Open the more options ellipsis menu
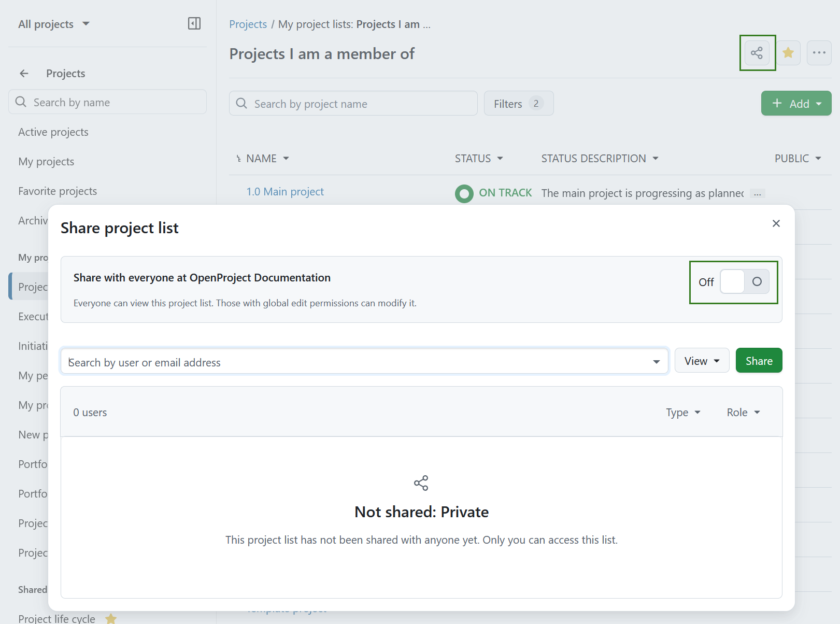 pyautogui.click(x=819, y=52)
